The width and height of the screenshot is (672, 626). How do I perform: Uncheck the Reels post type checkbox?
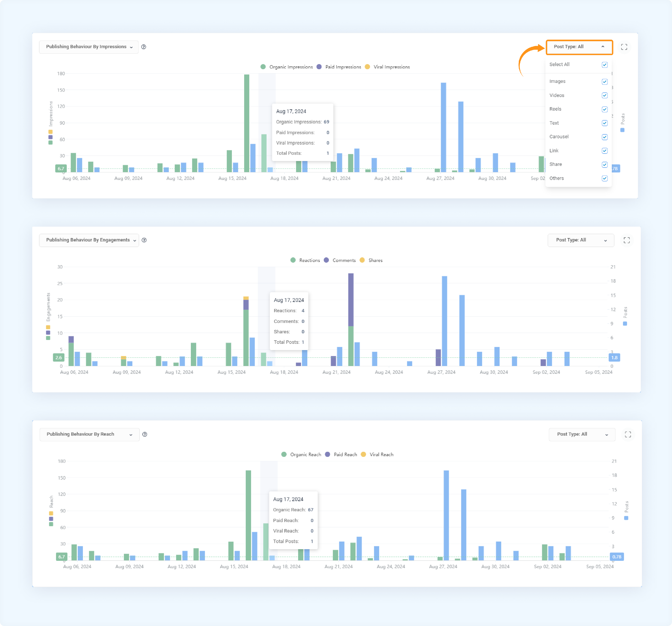(x=605, y=109)
